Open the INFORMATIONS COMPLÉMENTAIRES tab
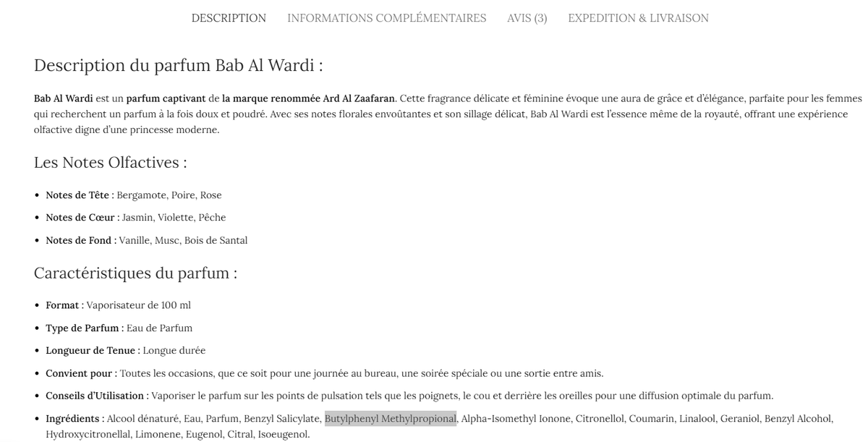 (x=386, y=18)
